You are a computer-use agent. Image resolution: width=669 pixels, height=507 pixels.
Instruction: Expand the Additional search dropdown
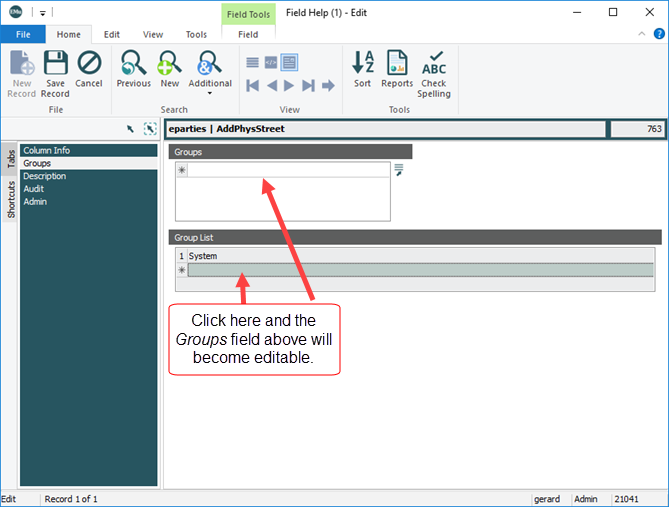pos(210,93)
